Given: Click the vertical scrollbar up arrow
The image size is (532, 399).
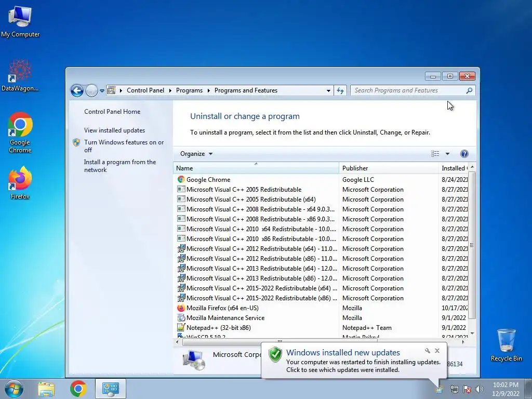Looking at the screenshot, I should (x=472, y=167).
